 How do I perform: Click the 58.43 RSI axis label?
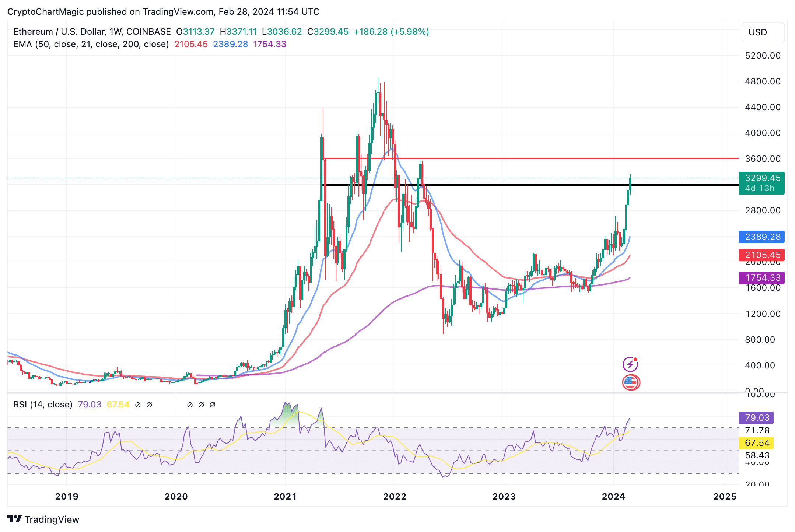(x=757, y=455)
